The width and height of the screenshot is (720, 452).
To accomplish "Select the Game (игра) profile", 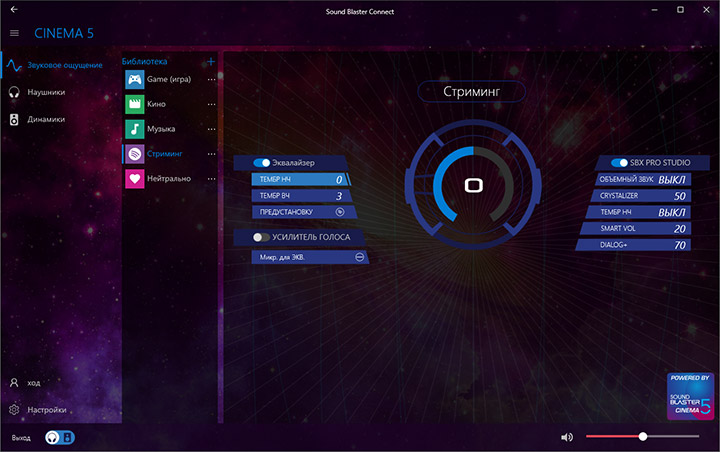I will [x=169, y=79].
